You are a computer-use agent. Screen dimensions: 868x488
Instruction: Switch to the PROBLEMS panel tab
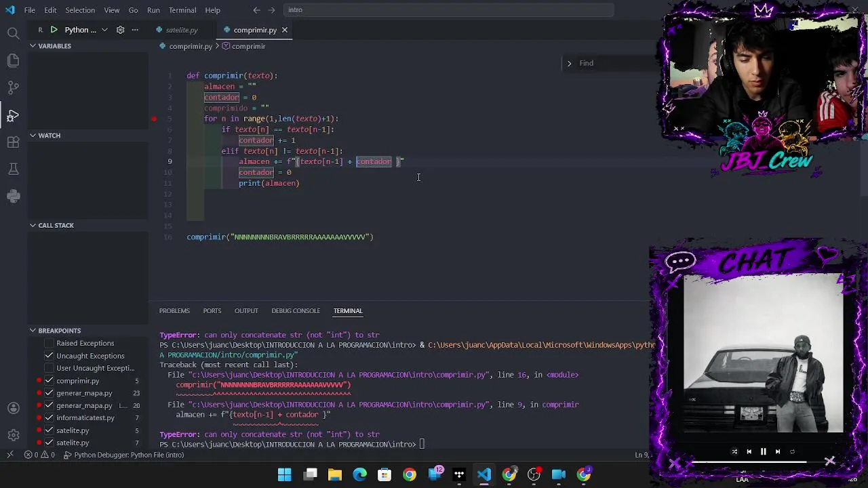[174, 311]
